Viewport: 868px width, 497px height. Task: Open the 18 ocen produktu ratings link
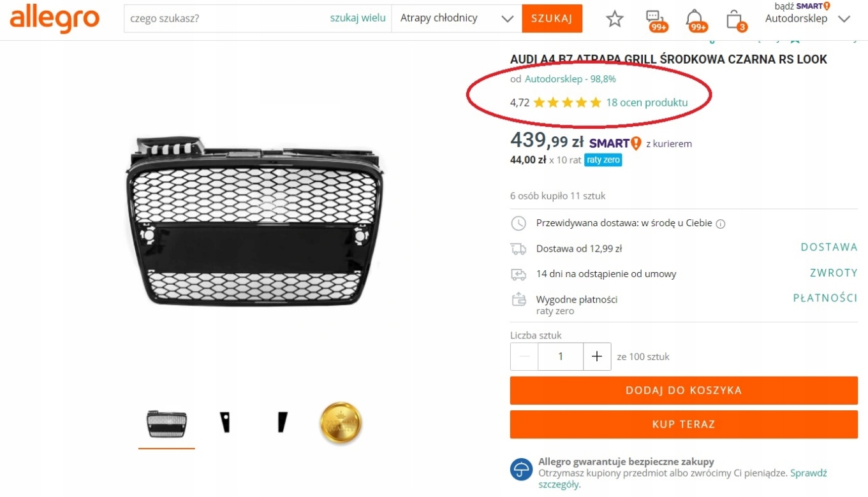[x=647, y=102]
